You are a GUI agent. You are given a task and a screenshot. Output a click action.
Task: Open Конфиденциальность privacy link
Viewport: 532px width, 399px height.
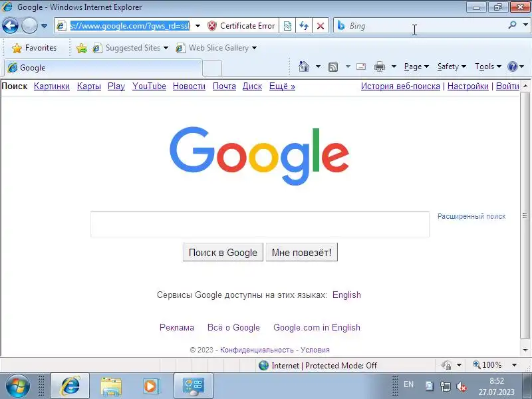257,350
